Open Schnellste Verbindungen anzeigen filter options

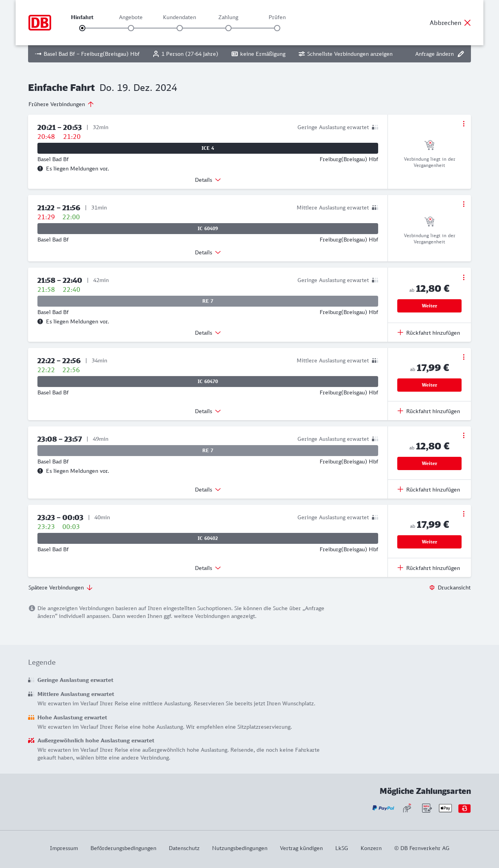pyautogui.click(x=345, y=54)
